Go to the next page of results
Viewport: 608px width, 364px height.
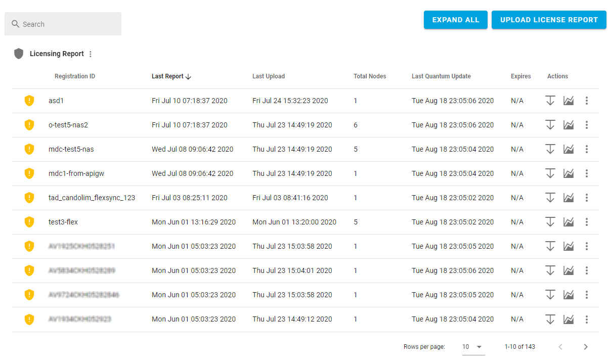pyautogui.click(x=586, y=347)
